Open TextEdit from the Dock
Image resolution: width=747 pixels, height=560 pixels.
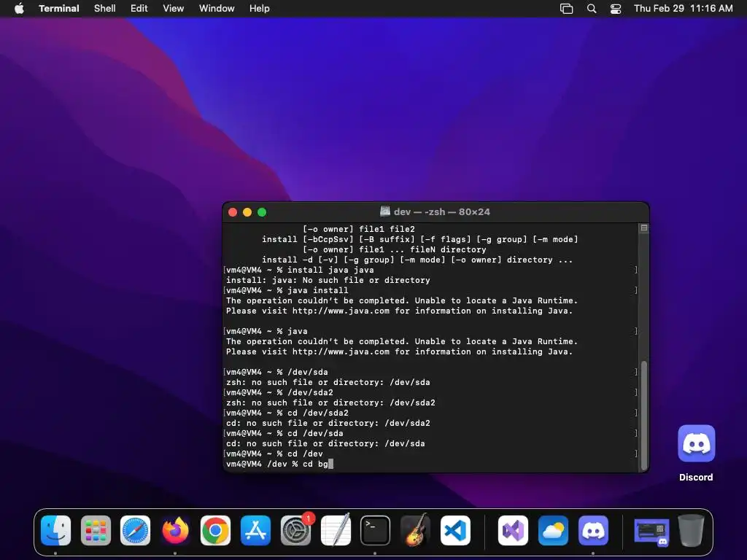(336, 530)
